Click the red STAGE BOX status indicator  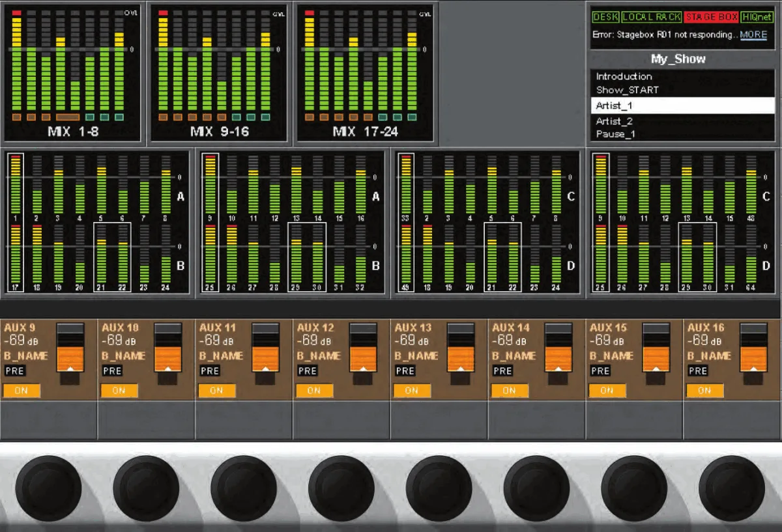pyautogui.click(x=712, y=18)
